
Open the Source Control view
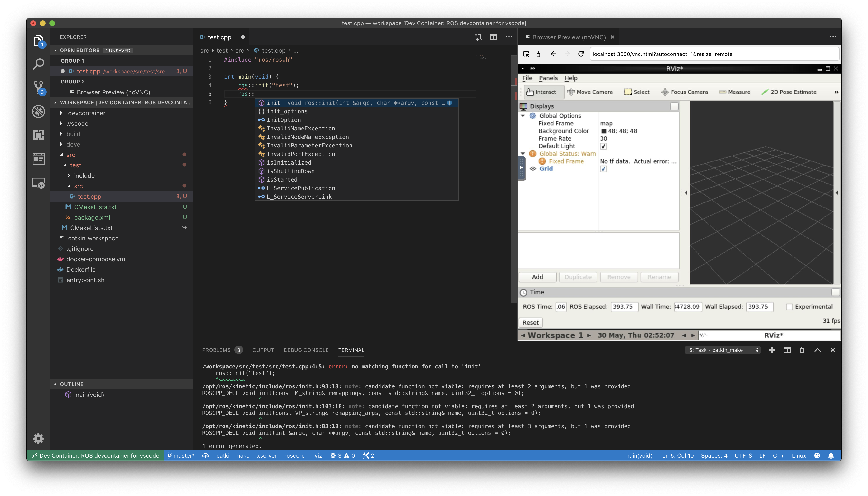point(38,87)
